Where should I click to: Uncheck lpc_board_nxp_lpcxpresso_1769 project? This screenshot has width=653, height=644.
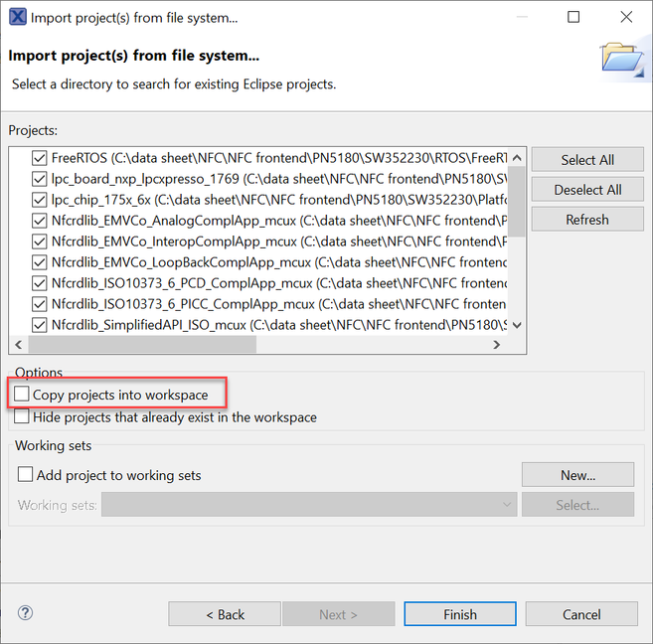[x=40, y=178]
